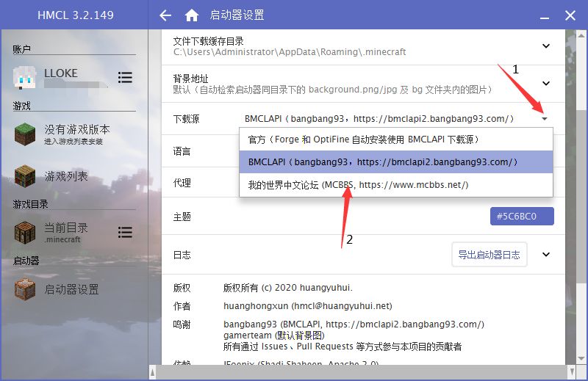This screenshot has height=381, width=588.
Task: Select the 我的世界中文论坛 MCBBS option
Action: [396, 185]
